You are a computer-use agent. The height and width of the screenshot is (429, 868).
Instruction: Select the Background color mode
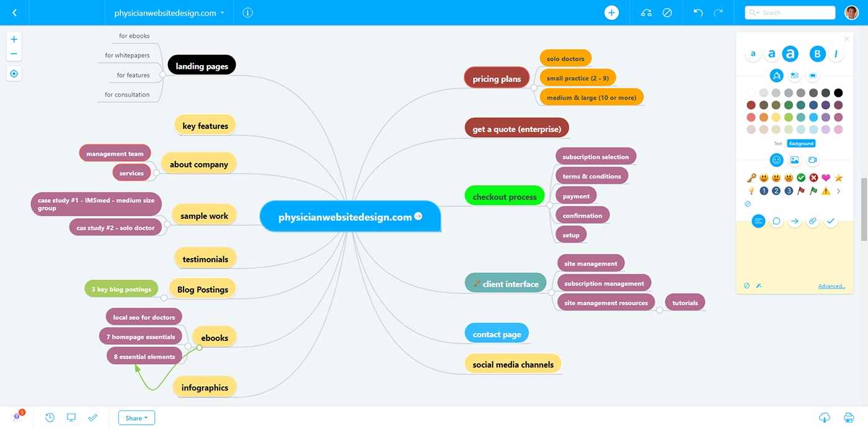coord(801,144)
